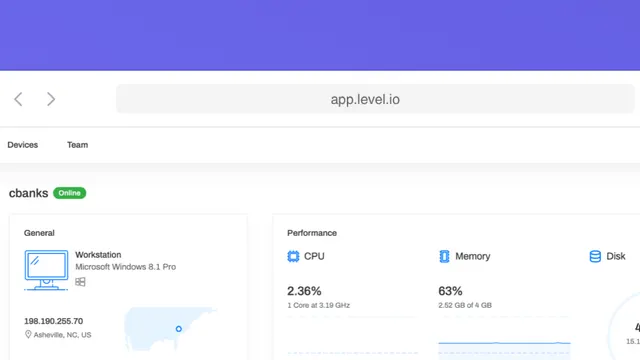Click the cbanks device name

(x=29, y=193)
